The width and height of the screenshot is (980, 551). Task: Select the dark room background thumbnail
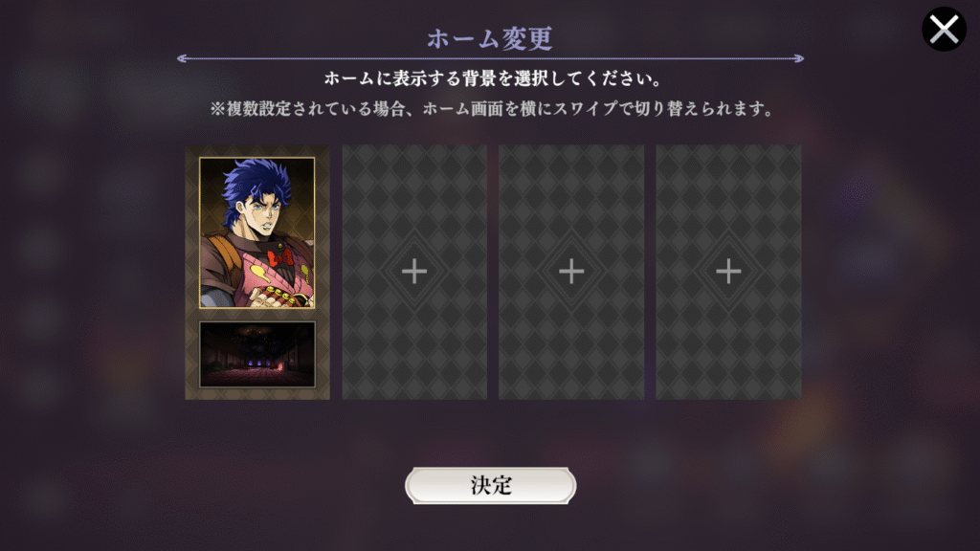pos(256,354)
